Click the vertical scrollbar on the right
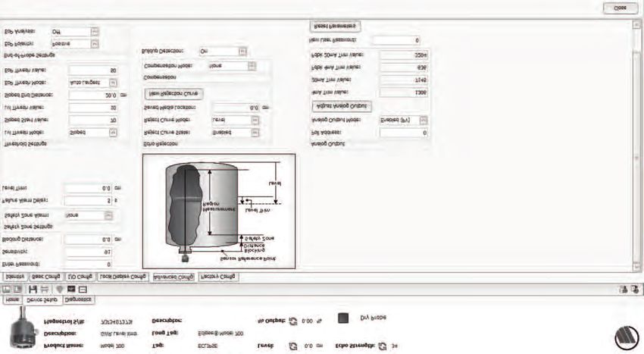Viewport: 644px width, 354px height. click(x=637, y=152)
